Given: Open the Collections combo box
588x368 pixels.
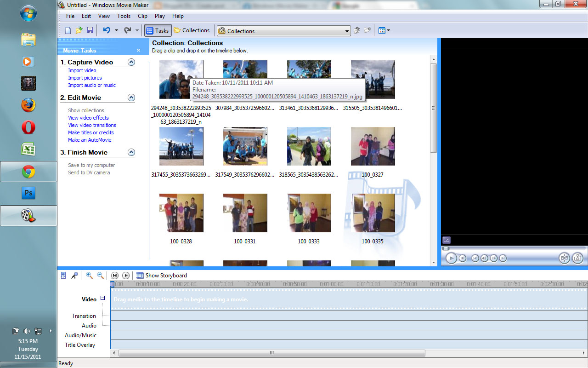Looking at the screenshot, I should pos(284,31).
